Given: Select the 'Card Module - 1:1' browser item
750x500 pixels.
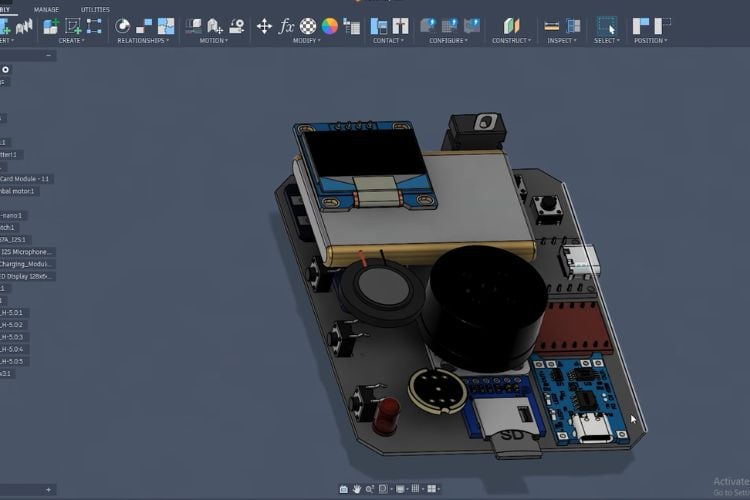Looking at the screenshot, I should click(24, 179).
